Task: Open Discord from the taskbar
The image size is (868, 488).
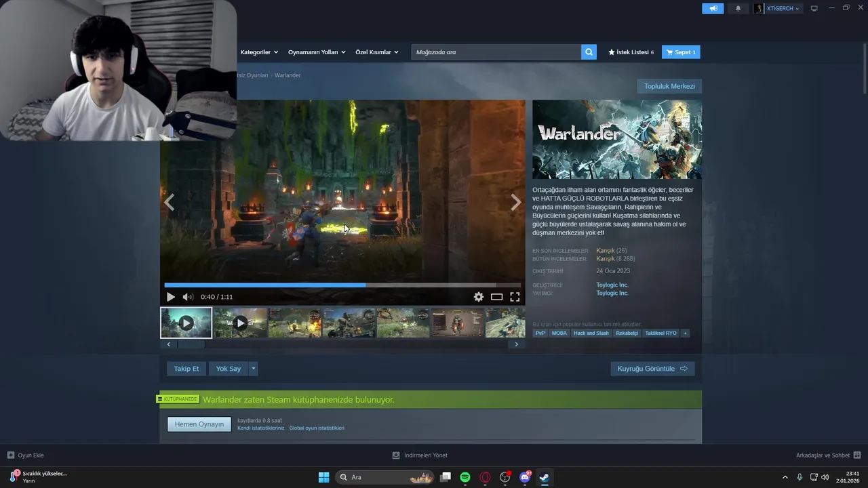Action: pyautogui.click(x=525, y=477)
